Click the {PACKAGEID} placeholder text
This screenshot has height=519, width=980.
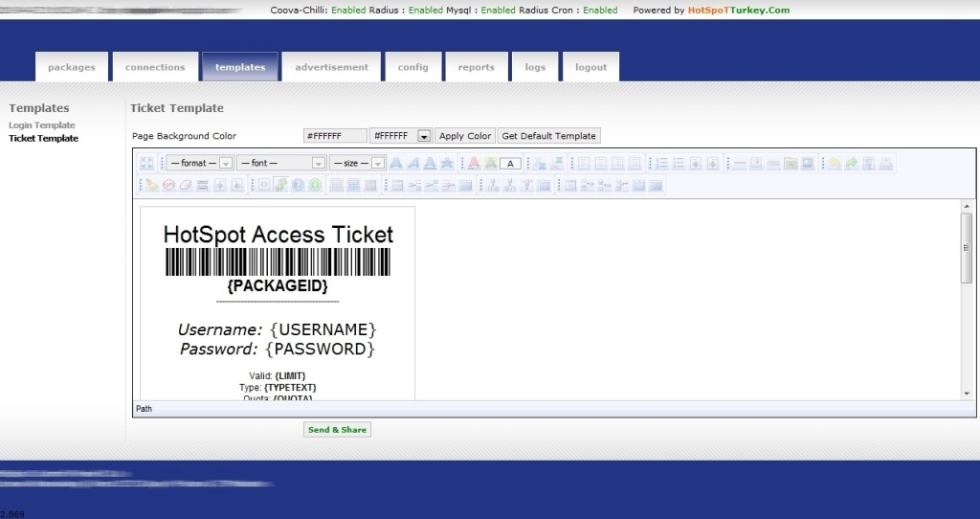(278, 285)
